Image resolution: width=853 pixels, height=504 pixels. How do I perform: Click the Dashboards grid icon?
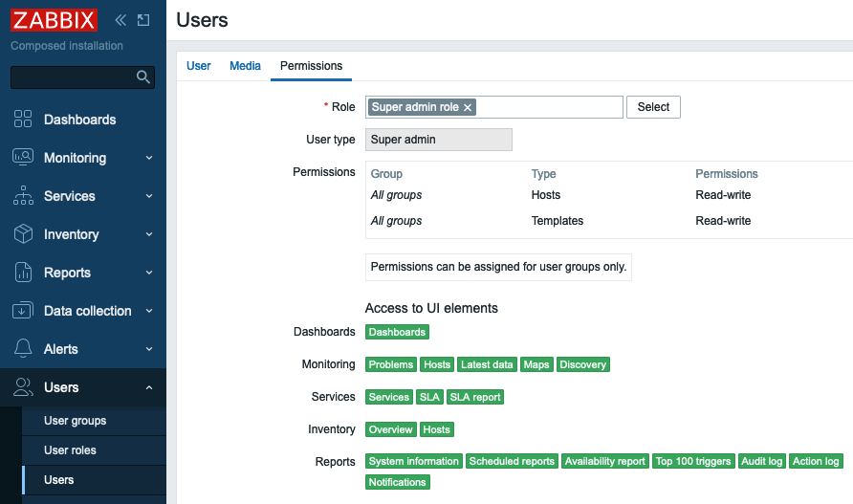point(23,119)
